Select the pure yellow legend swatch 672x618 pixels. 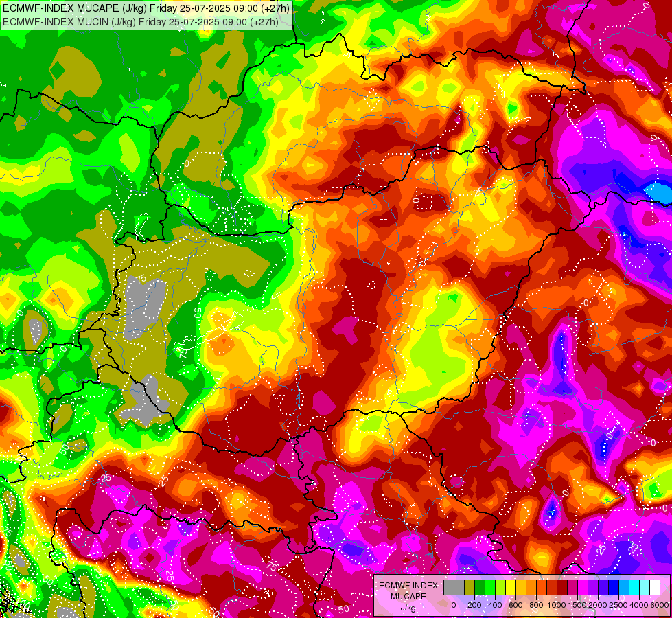click(x=511, y=587)
